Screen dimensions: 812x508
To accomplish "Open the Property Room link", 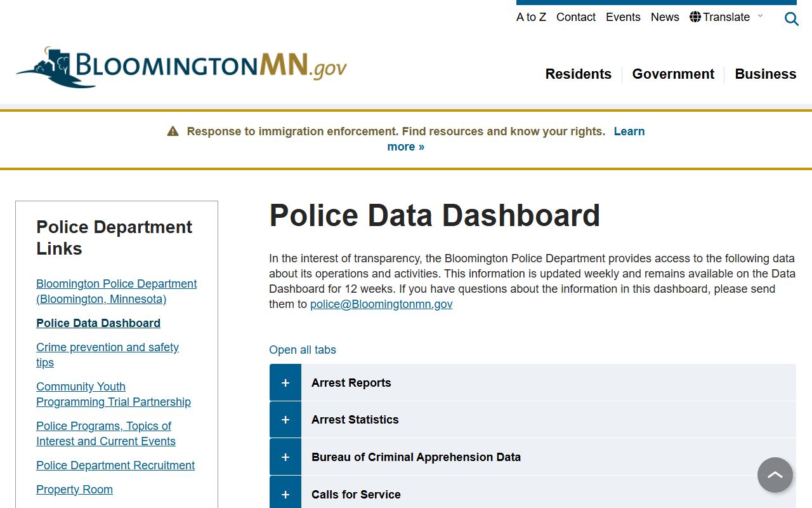I will [x=74, y=490].
